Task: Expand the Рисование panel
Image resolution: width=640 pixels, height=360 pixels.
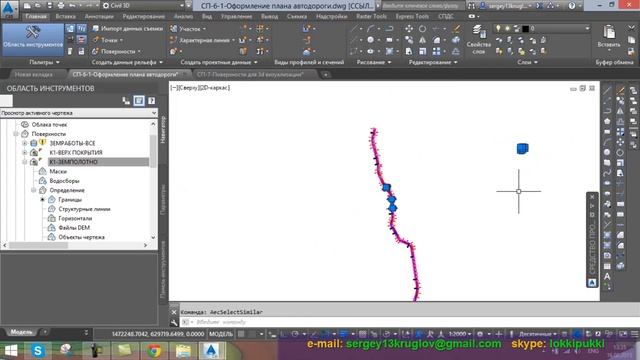Action: 373,62
